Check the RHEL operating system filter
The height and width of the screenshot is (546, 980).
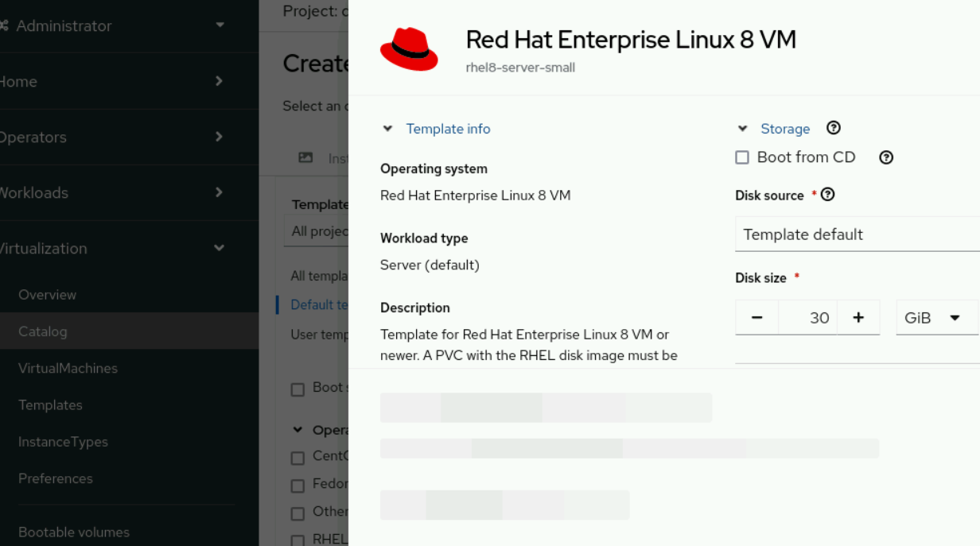(x=297, y=540)
